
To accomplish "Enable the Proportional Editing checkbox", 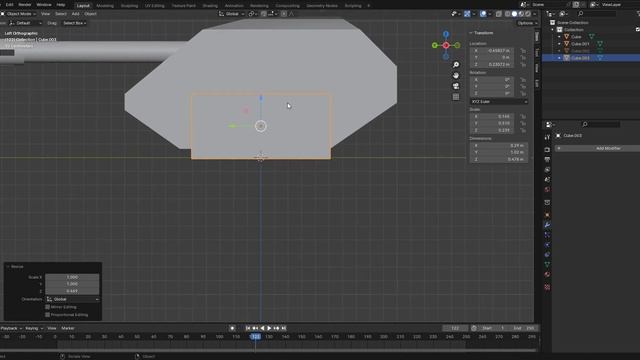I will [x=48, y=315].
